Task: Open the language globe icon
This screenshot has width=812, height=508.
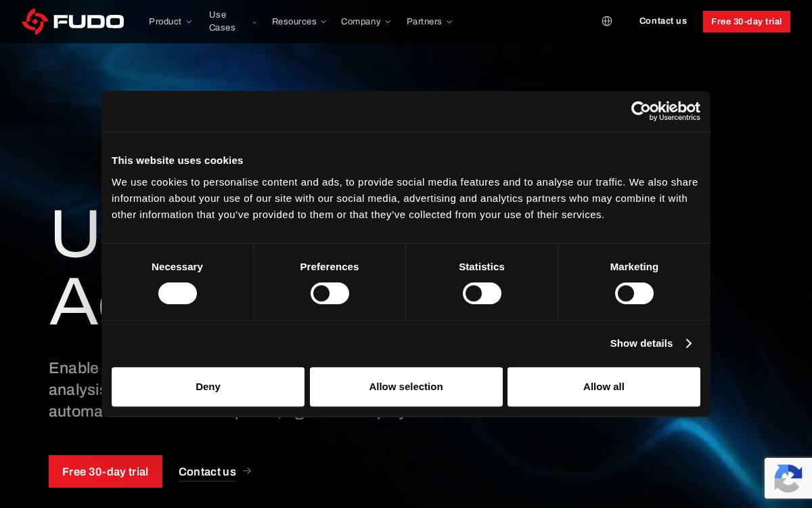Action: pyautogui.click(x=607, y=21)
